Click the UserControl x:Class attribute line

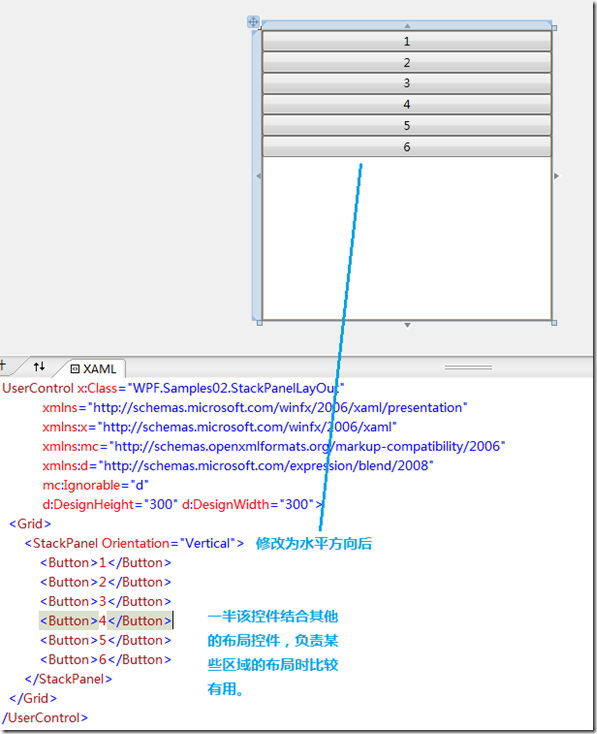(173, 388)
